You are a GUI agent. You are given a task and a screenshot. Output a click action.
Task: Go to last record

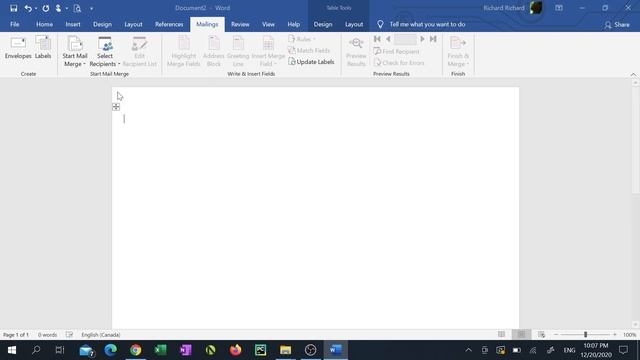point(433,39)
